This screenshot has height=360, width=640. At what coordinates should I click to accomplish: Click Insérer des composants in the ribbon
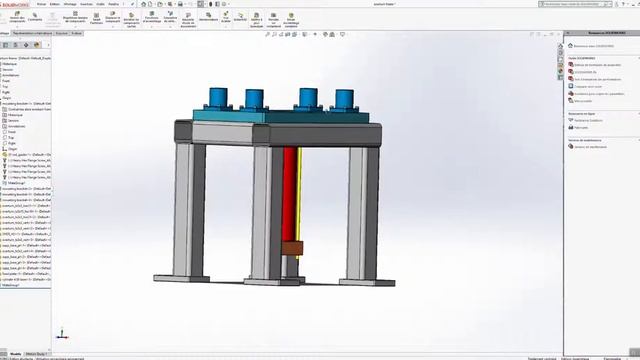(17, 17)
